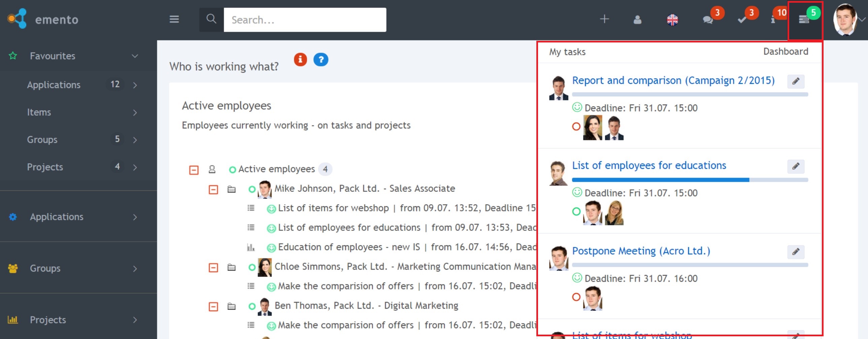This screenshot has height=339, width=868.
Task: Select the UK flag language icon
Action: click(x=672, y=20)
